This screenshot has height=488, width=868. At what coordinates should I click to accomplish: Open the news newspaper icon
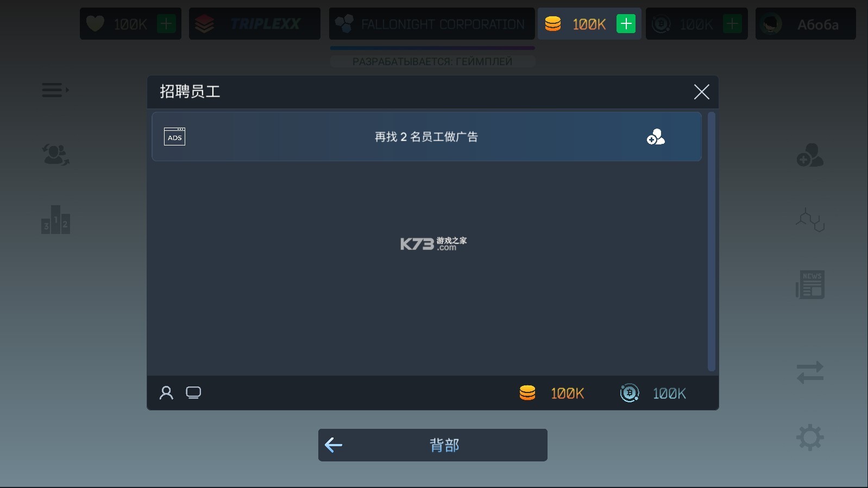pos(810,284)
